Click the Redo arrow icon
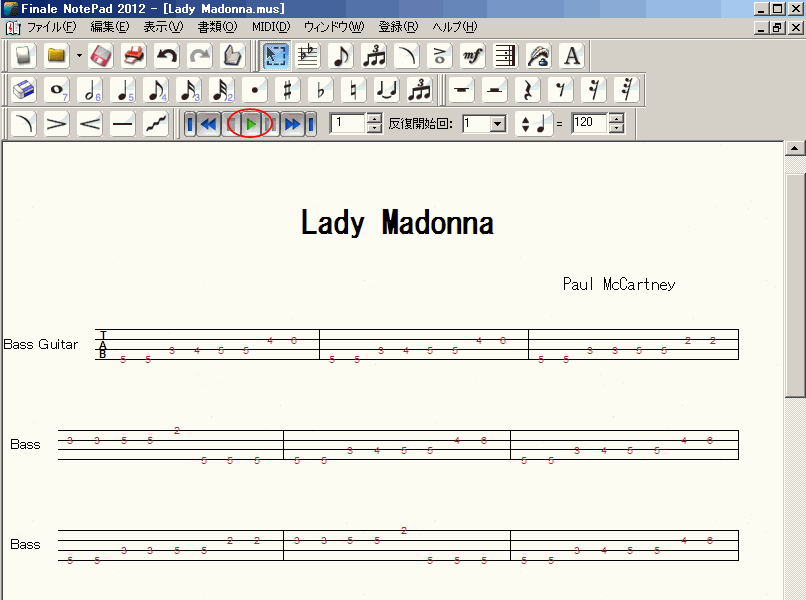This screenshot has width=806, height=600. 199,56
